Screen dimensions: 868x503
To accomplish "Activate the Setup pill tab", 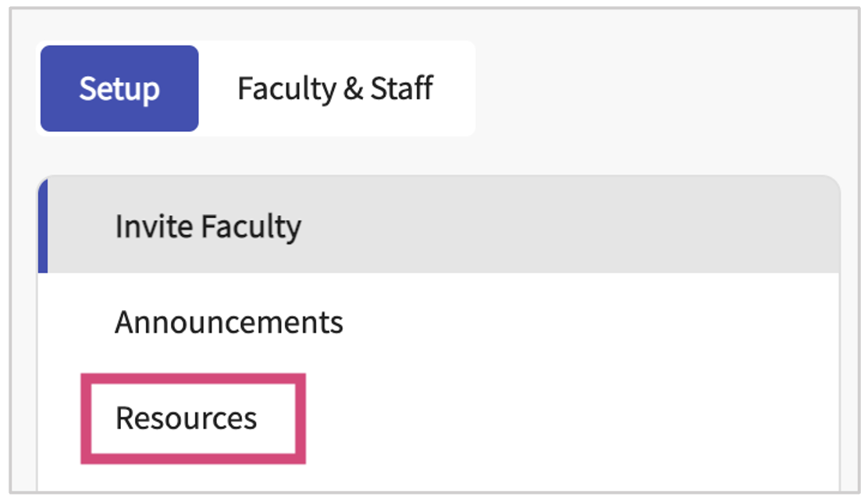I will pyautogui.click(x=119, y=88).
